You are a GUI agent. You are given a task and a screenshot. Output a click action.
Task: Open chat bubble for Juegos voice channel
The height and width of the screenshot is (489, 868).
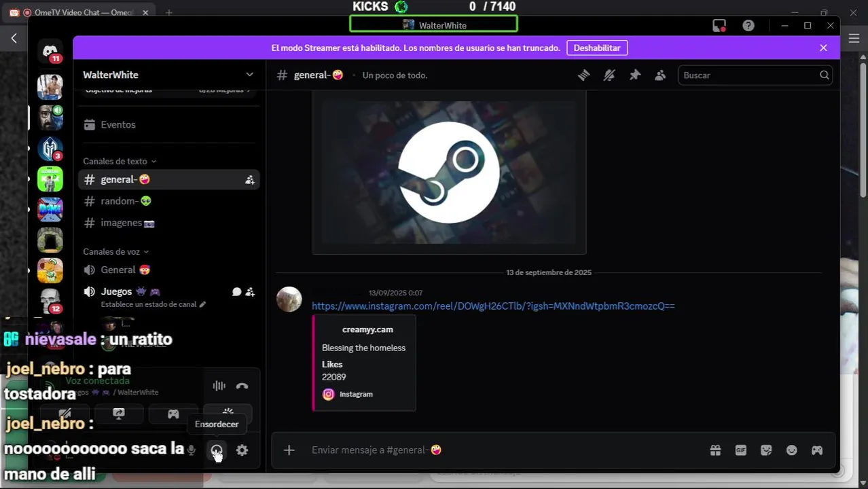[236, 292]
